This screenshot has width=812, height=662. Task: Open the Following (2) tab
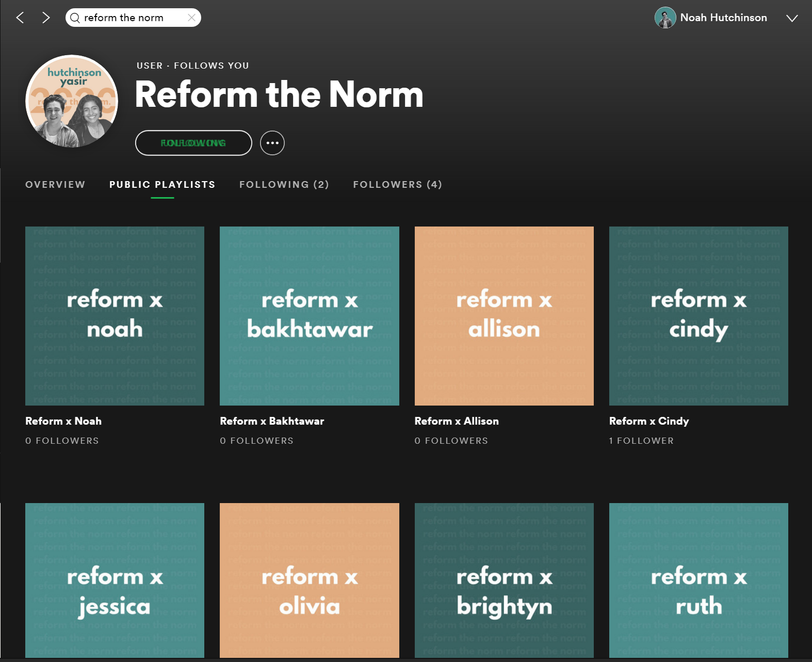click(x=284, y=185)
